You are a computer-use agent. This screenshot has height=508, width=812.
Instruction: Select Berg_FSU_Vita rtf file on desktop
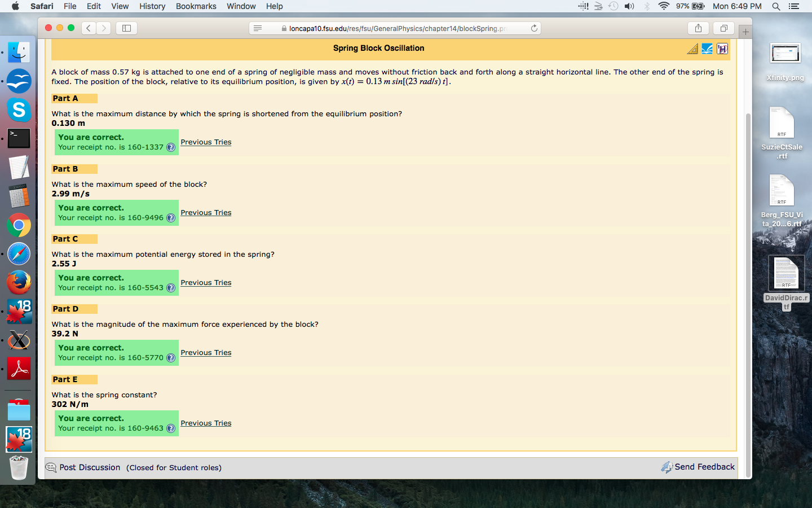click(x=782, y=201)
